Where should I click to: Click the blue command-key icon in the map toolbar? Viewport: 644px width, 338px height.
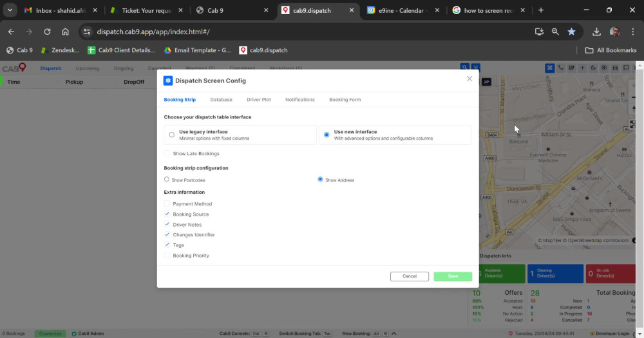tap(549, 68)
